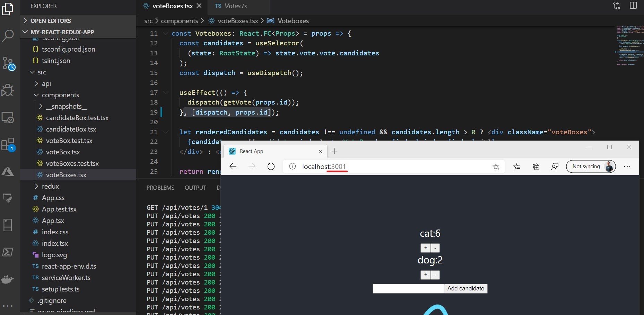This screenshot has height=315, width=644.
Task: Click the split editor icon
Action: [x=633, y=6]
